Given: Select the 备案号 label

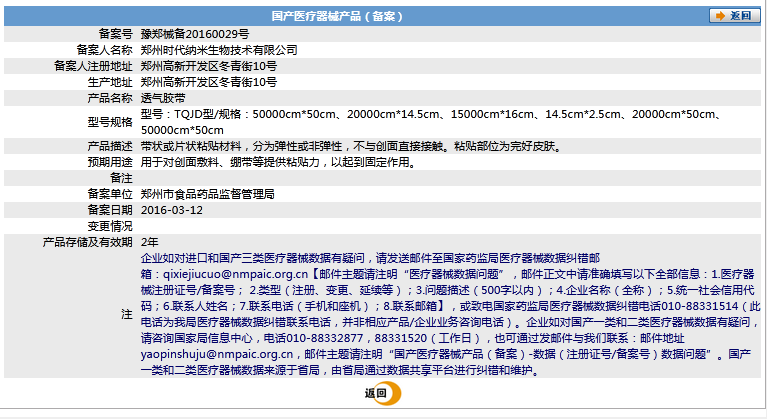Looking at the screenshot, I should [x=115, y=34].
